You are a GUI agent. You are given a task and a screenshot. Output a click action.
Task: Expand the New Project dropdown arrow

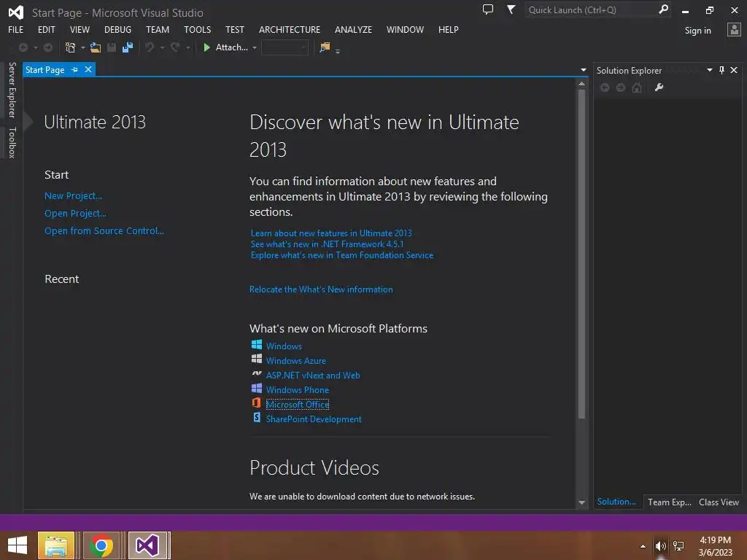pyautogui.click(x=83, y=47)
